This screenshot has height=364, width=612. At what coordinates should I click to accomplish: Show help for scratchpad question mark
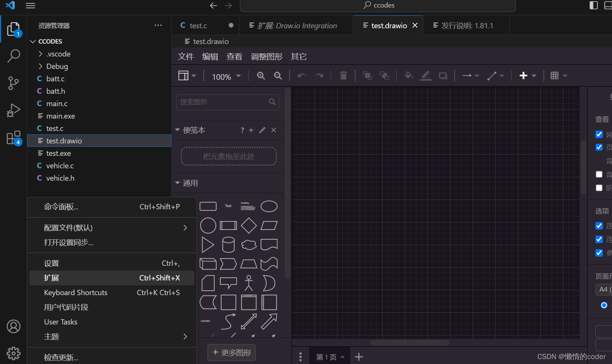tap(243, 130)
